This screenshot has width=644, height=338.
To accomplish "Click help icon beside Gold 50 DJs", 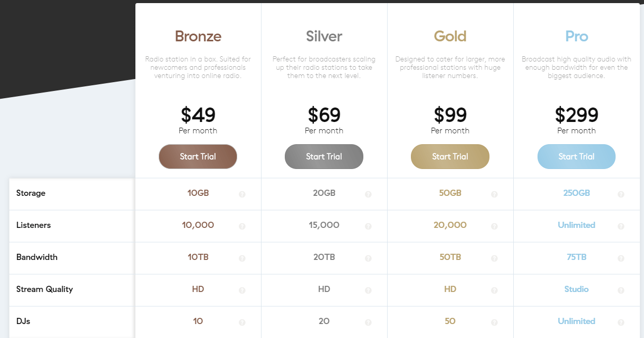I will tap(494, 322).
